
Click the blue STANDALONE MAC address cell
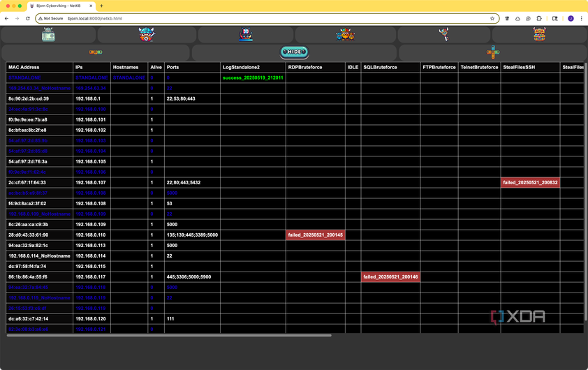(39, 77)
